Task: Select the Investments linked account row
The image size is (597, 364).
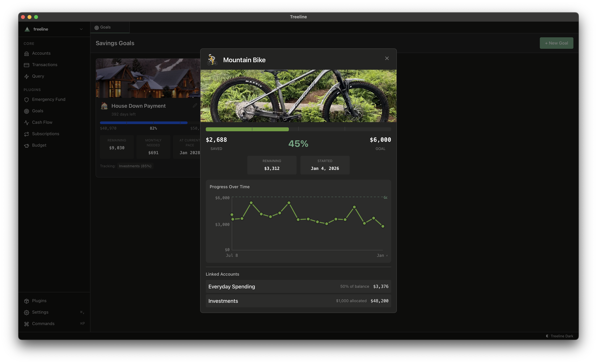Action: (x=298, y=301)
